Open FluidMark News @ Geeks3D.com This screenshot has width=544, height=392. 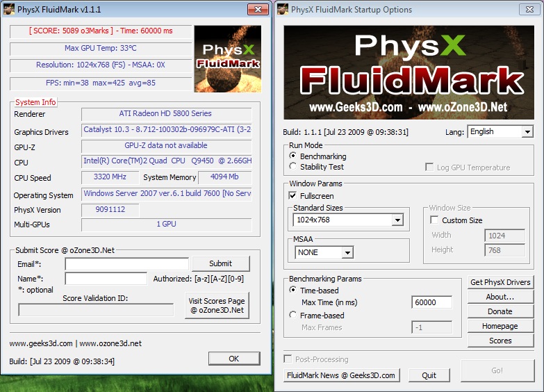(x=341, y=375)
